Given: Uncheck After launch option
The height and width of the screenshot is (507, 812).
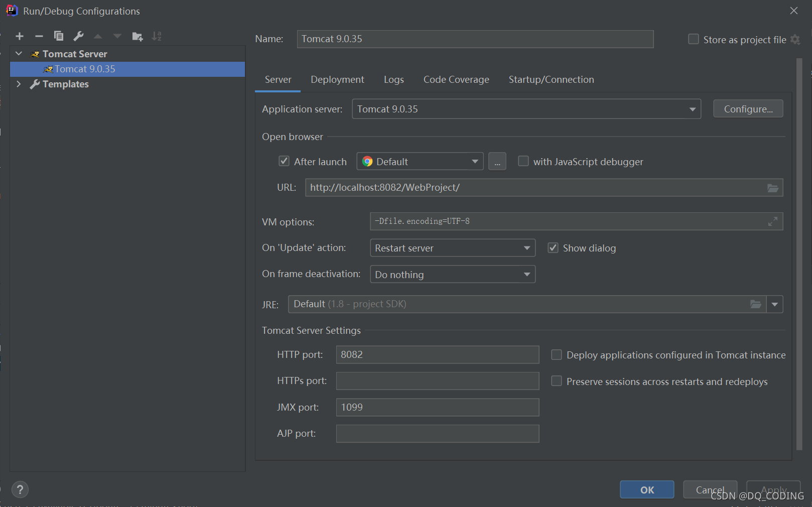Looking at the screenshot, I should click(x=284, y=161).
